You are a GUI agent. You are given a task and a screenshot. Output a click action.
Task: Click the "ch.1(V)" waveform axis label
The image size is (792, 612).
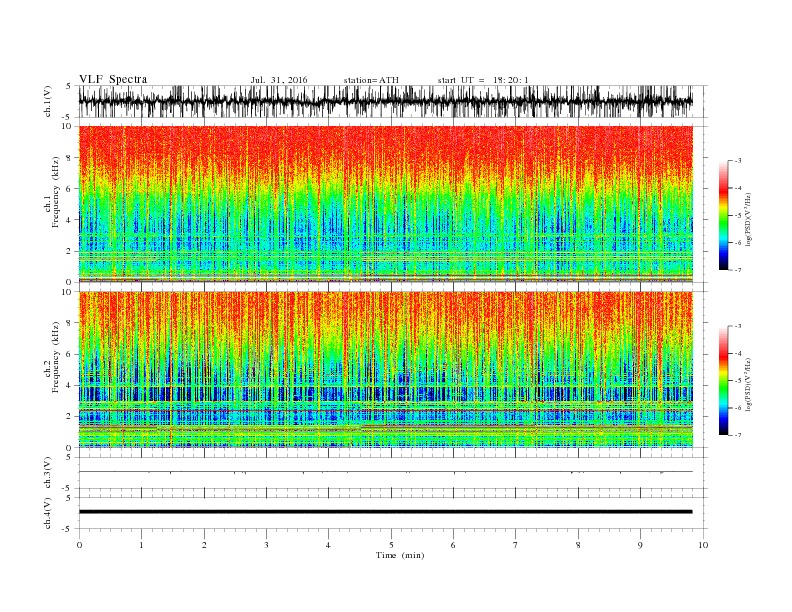coord(48,101)
